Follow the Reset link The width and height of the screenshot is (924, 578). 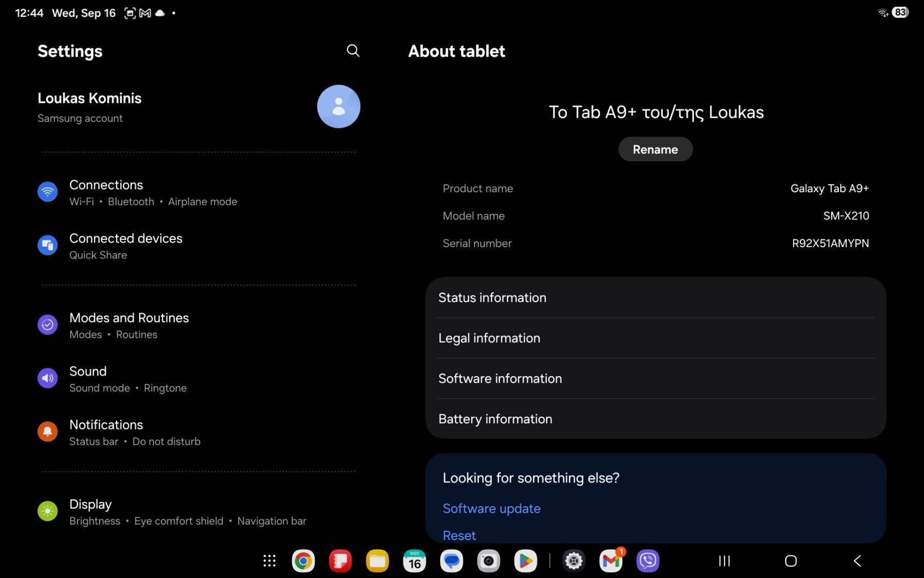(x=459, y=535)
